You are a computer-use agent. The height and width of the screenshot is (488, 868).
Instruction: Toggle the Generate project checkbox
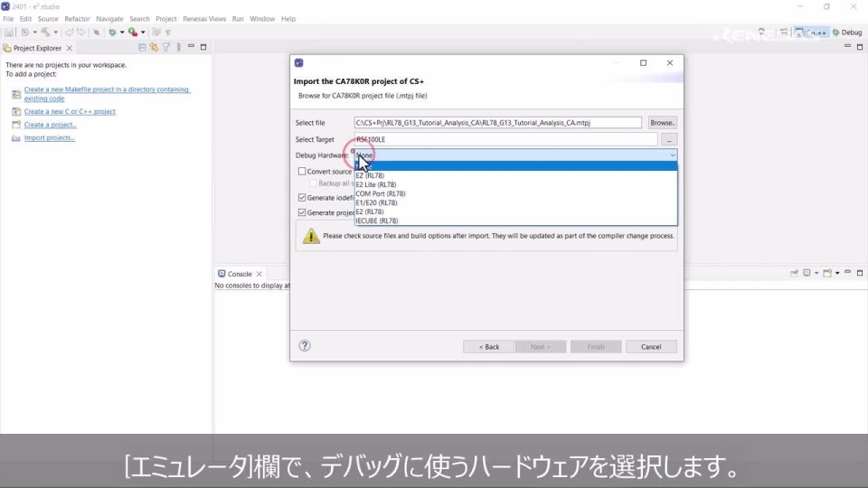[302, 212]
